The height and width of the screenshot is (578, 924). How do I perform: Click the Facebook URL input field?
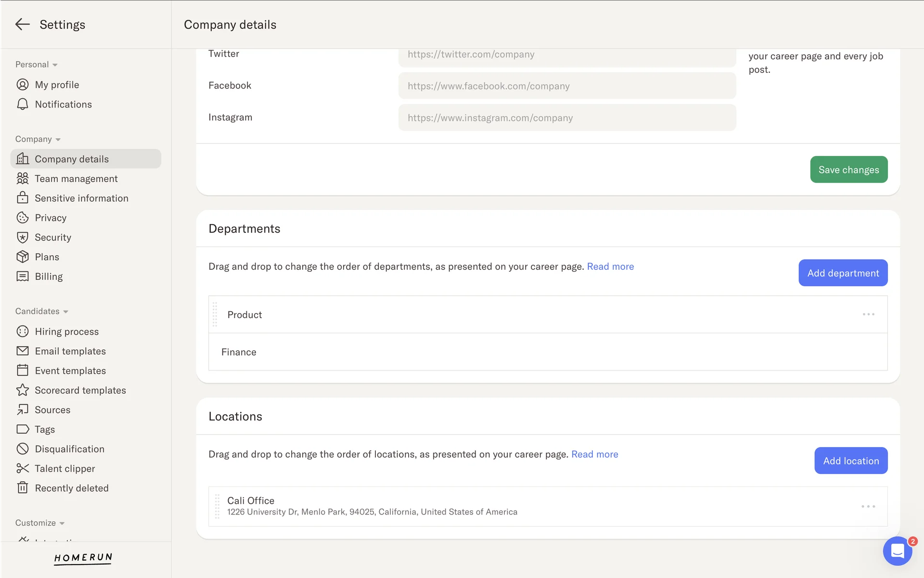pyautogui.click(x=567, y=86)
